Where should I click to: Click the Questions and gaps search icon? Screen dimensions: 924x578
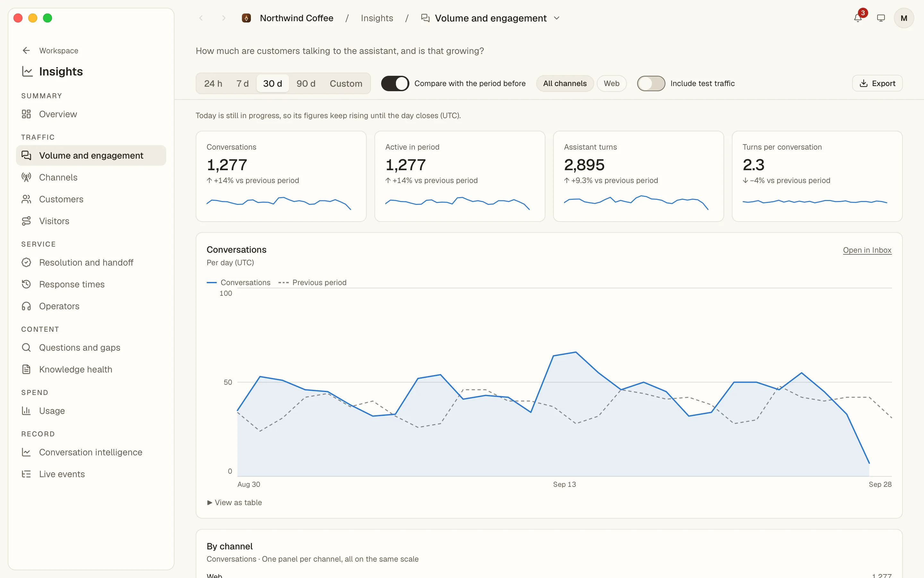(x=26, y=347)
